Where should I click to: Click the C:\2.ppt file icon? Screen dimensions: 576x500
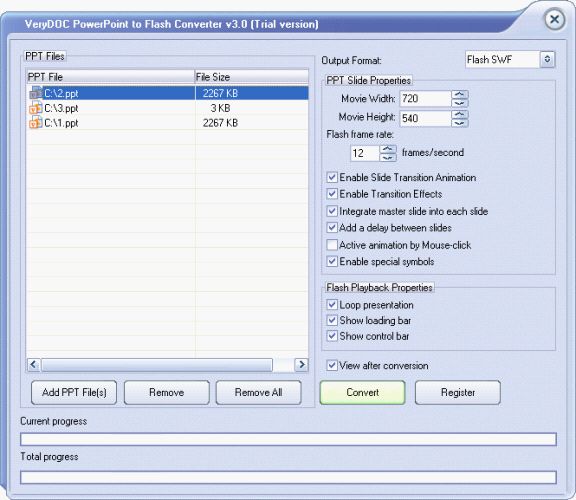[x=36, y=93]
